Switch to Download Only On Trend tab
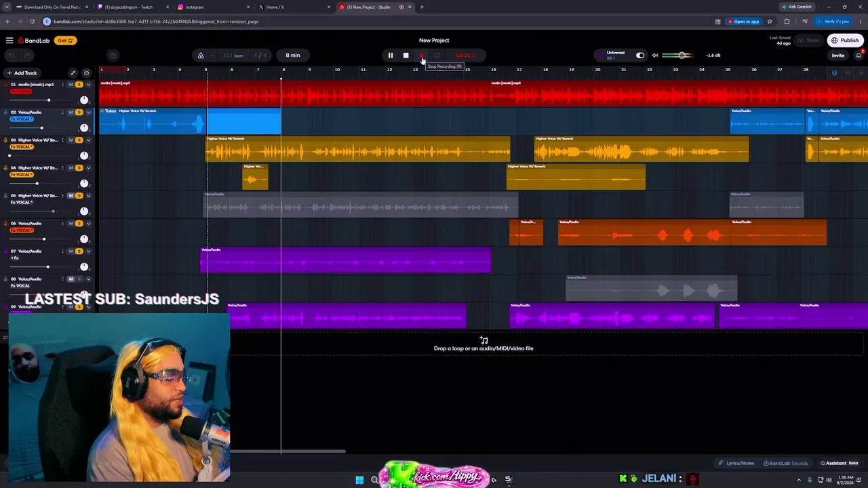 52,7
